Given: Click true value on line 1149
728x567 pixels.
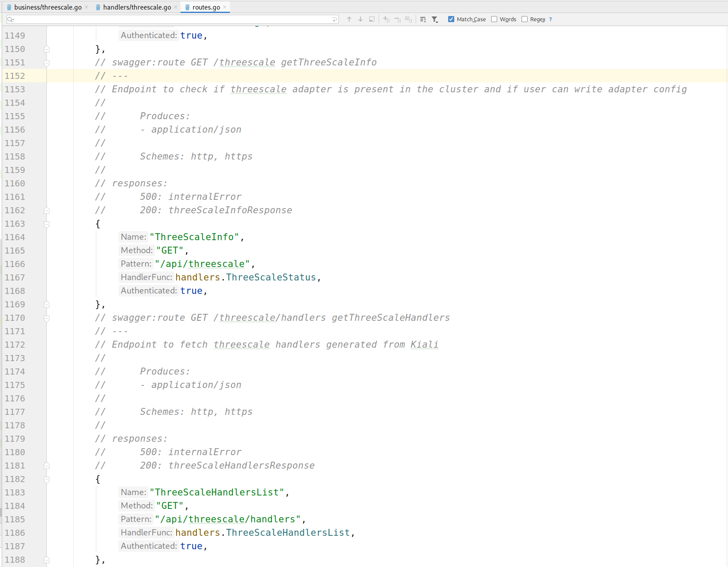Looking at the screenshot, I should pyautogui.click(x=191, y=36).
